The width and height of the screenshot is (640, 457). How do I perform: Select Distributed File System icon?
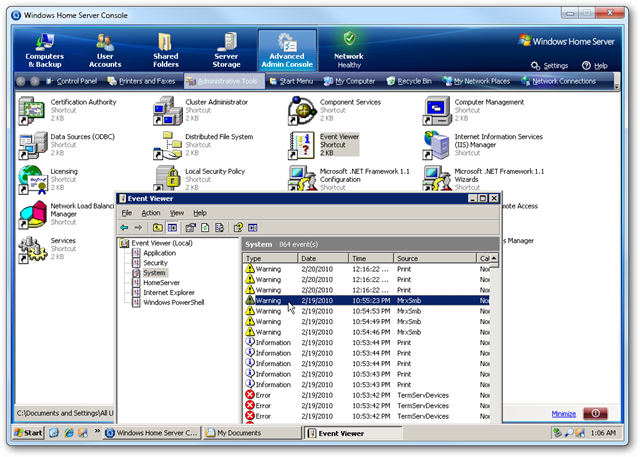click(x=167, y=145)
